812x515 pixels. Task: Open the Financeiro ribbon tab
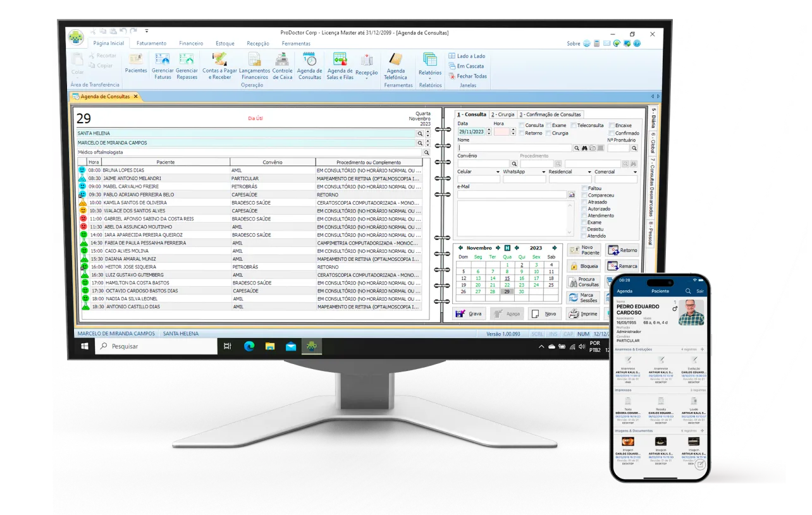pos(191,44)
